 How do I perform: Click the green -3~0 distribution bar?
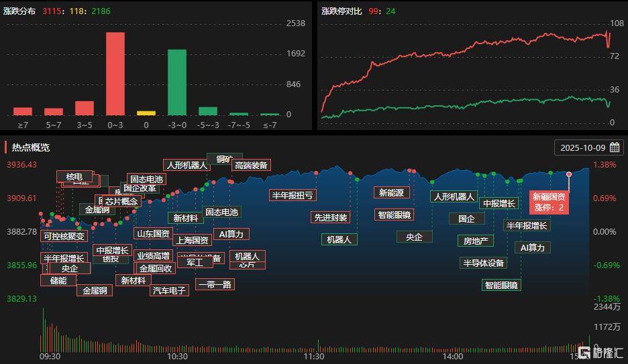click(177, 82)
